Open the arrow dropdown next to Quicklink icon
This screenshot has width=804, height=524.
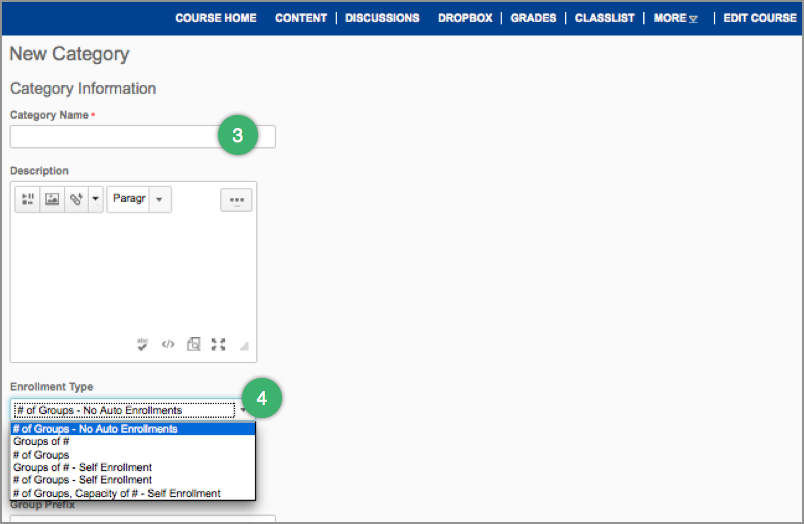(95, 199)
